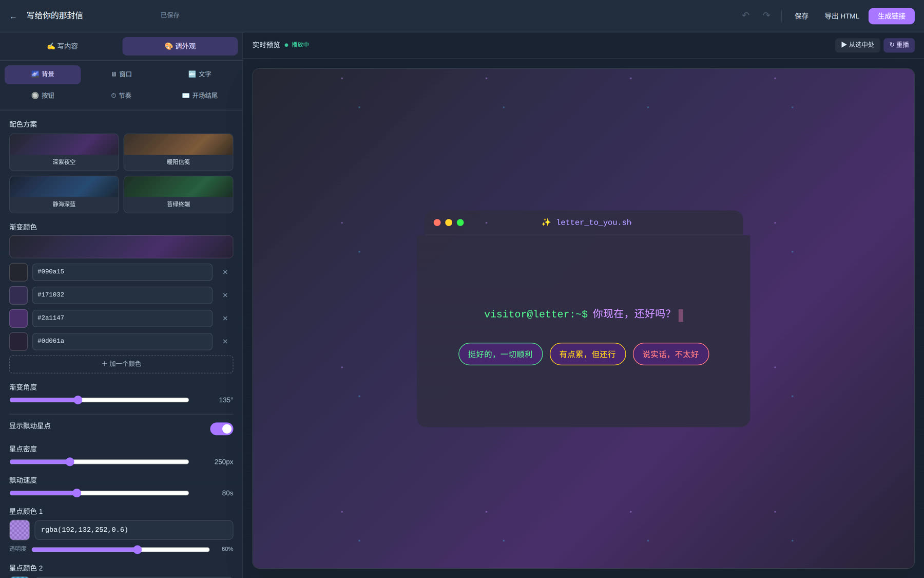924x578 pixels.
Task: Remove gradient color #2a1147
Action: point(225,319)
